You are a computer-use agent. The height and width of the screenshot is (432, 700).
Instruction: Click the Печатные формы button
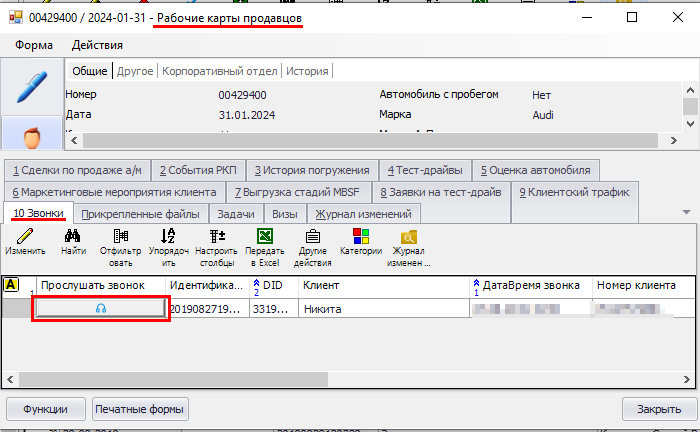pos(140,409)
